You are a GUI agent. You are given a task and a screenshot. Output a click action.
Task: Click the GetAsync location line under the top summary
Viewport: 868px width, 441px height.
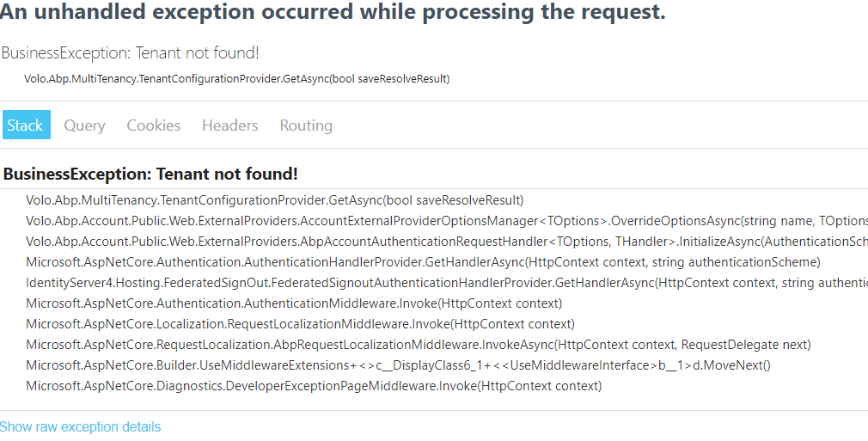pyautogui.click(x=236, y=79)
